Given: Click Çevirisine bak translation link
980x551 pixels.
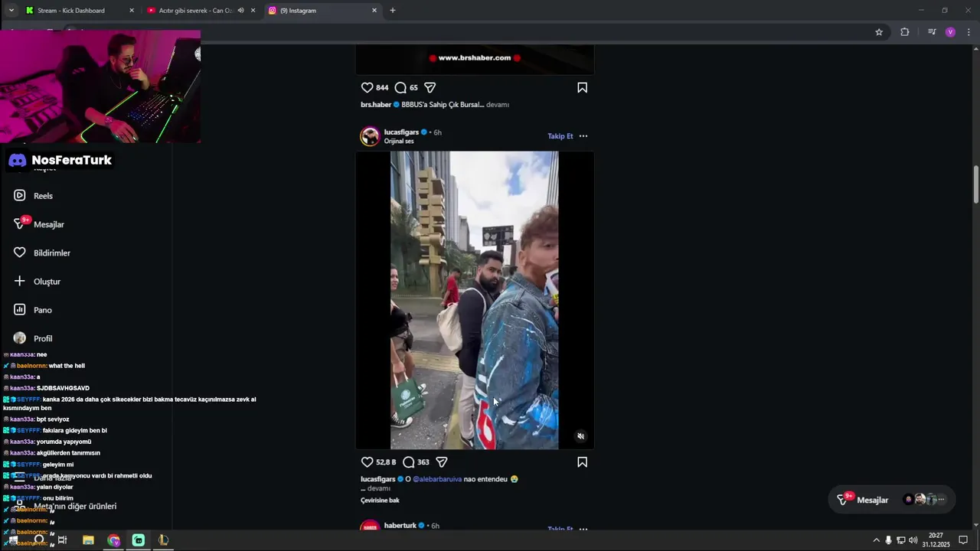Looking at the screenshot, I should (x=380, y=500).
